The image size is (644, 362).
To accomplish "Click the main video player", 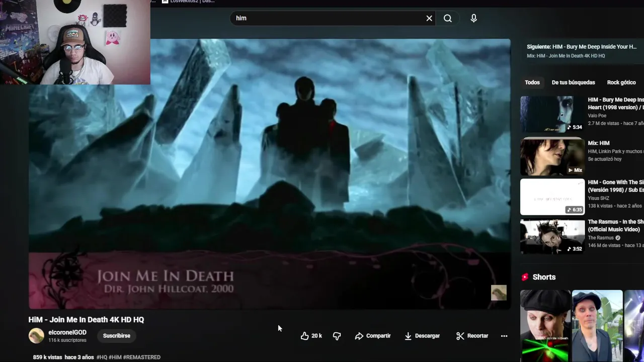I will 270,173.
